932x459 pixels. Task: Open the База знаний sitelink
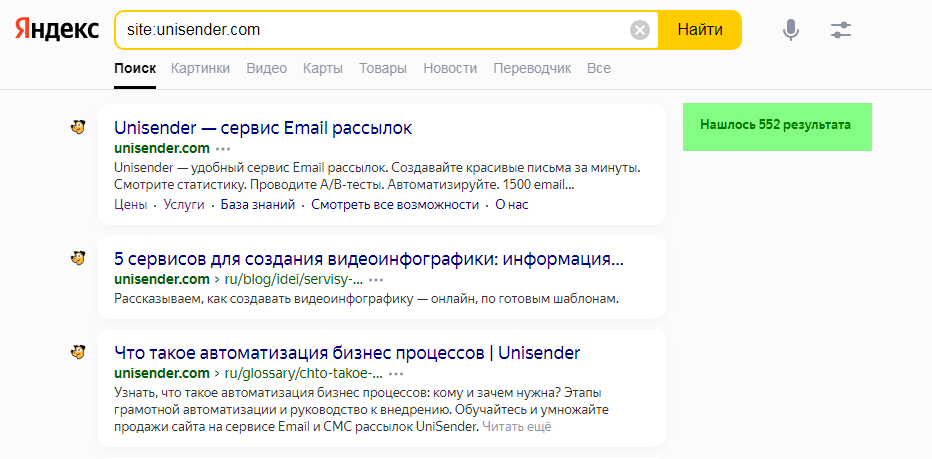click(x=258, y=205)
